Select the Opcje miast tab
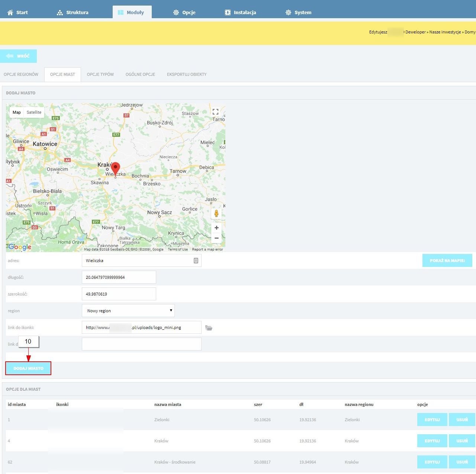This screenshot has height=474, width=476. (62, 74)
